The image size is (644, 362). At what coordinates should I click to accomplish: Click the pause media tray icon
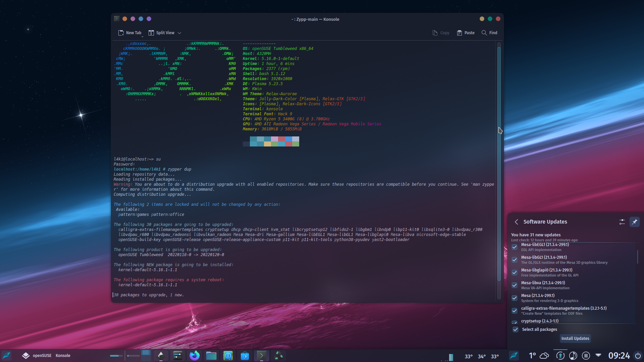point(586,356)
